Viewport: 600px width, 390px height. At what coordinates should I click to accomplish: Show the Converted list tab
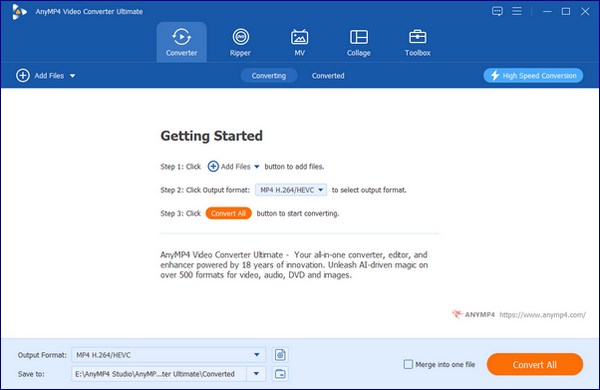coord(328,76)
